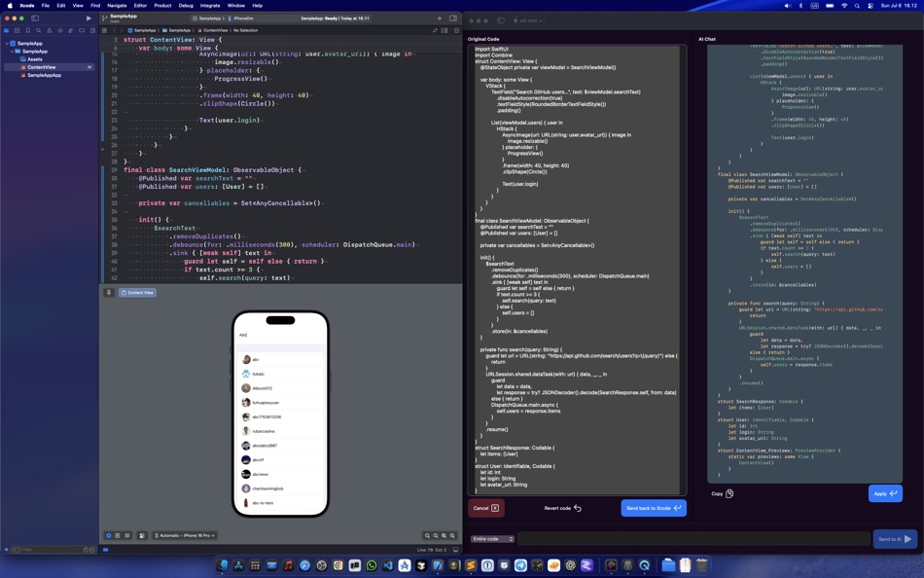Screen dimensions: 924x578
Task: Zoom in the preview canvas
Action: [x=444, y=535]
